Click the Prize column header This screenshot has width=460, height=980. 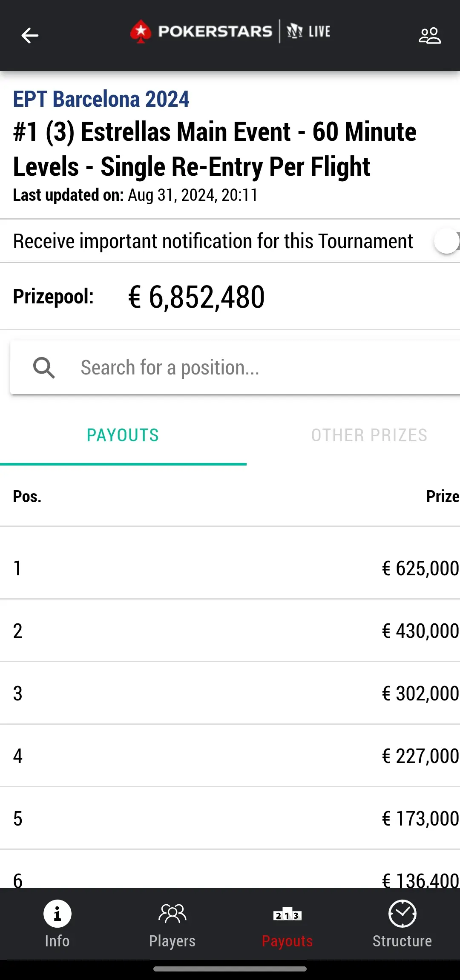point(443,497)
